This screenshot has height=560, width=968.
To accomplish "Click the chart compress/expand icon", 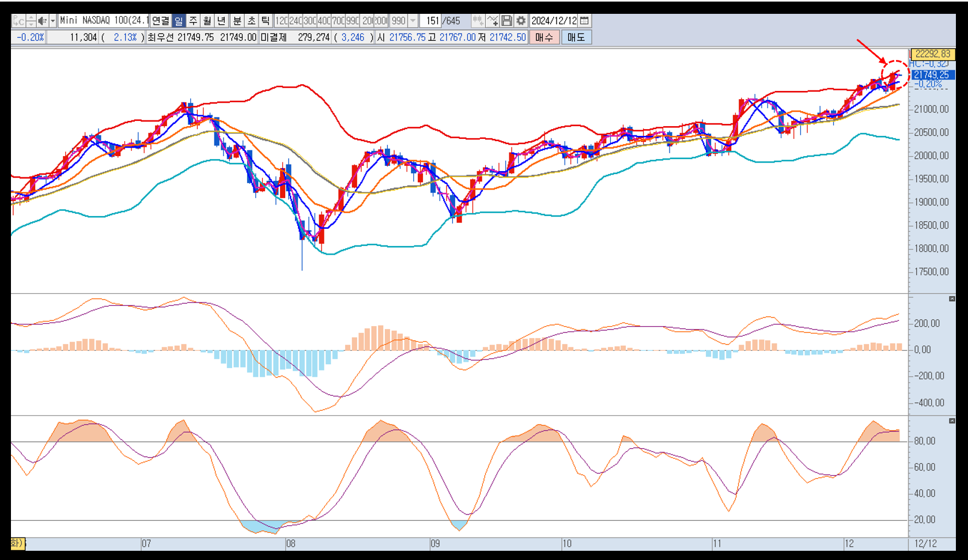I will [478, 21].
